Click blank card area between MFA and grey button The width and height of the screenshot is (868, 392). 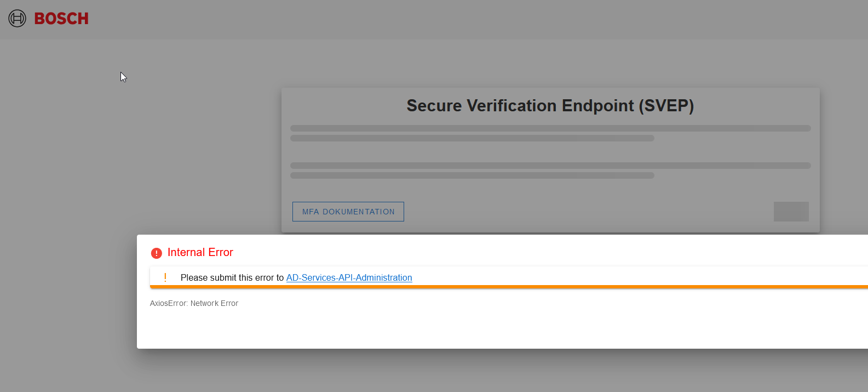click(x=589, y=212)
